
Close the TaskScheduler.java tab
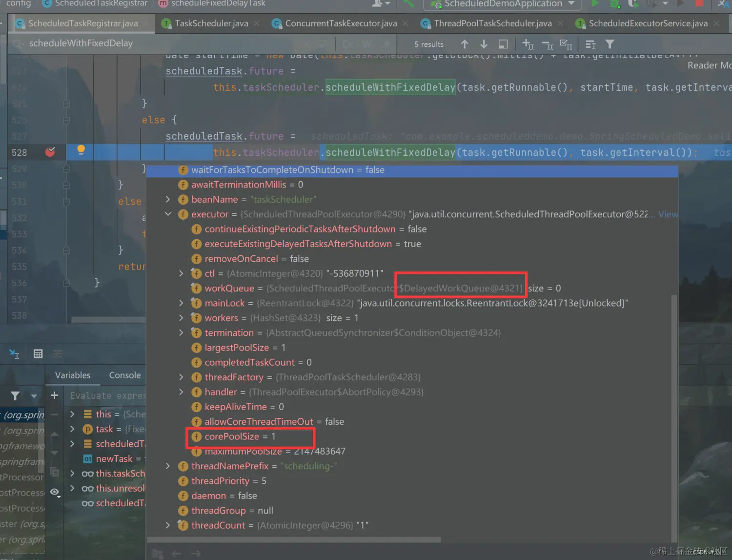coord(257,23)
